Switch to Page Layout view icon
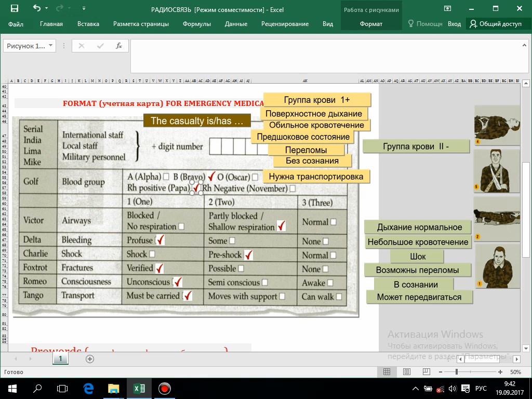Screen dimensions: 532x399 (x=406, y=372)
